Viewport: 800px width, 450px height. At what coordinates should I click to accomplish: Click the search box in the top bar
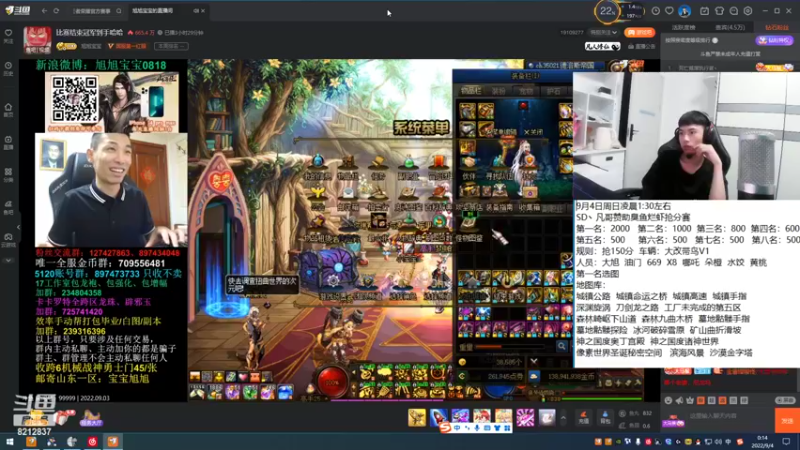click(96, 11)
